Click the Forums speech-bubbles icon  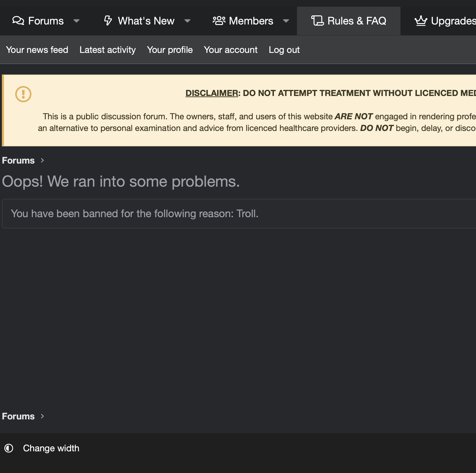pyautogui.click(x=18, y=21)
